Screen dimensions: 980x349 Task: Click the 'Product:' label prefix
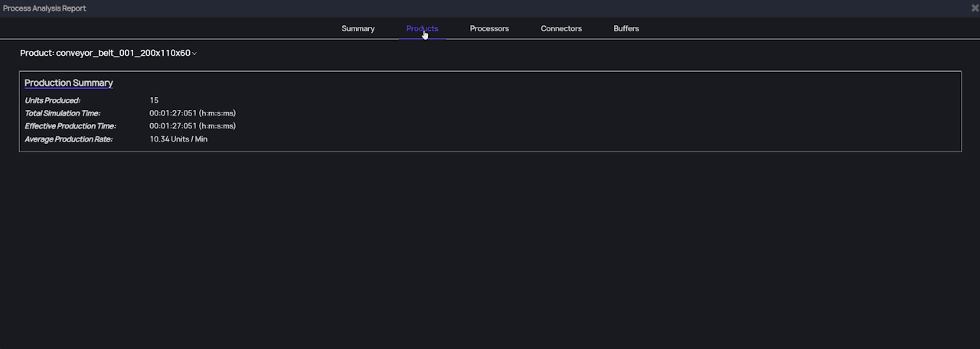click(x=37, y=53)
